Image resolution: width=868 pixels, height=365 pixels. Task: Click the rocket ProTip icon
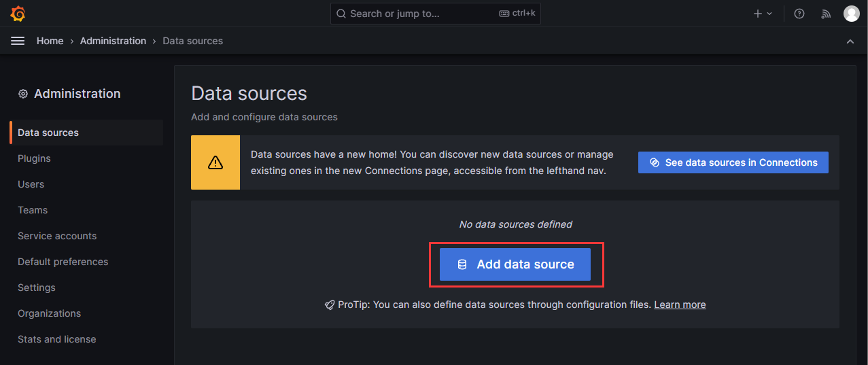click(x=330, y=305)
